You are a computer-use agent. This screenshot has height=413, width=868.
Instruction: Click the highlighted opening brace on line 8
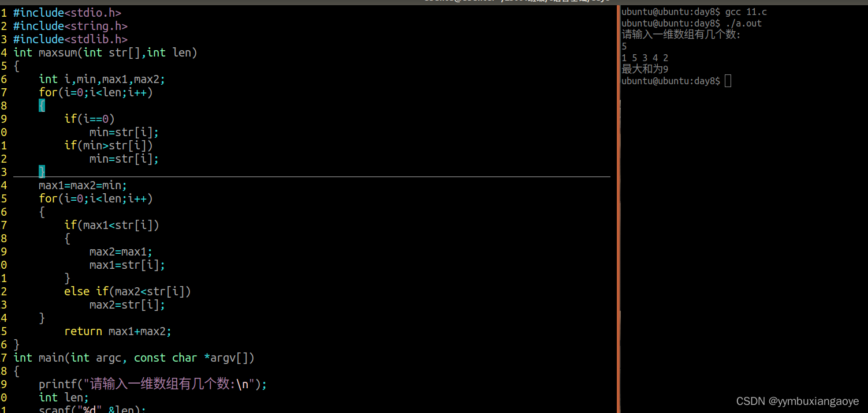pos(41,105)
